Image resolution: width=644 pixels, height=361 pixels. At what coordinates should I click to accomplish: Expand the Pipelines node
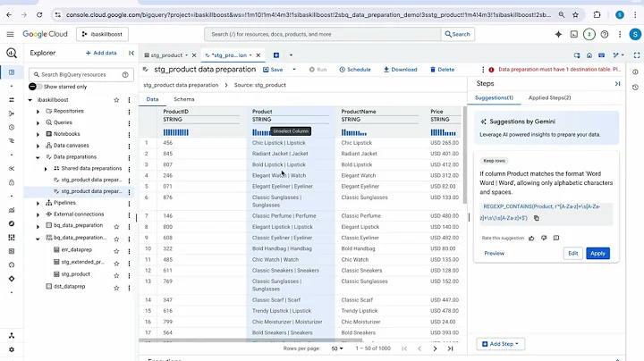click(x=38, y=204)
